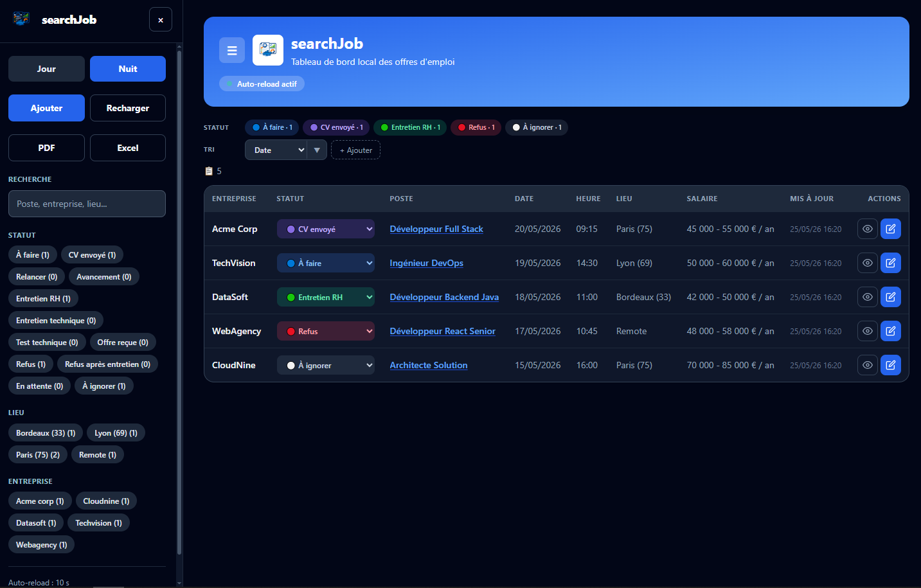View details of WebAgency offer
This screenshot has height=588, width=921.
pyautogui.click(x=868, y=331)
